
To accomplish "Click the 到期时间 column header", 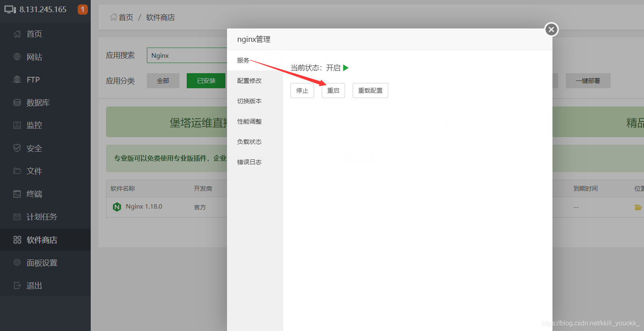I will coord(585,188).
